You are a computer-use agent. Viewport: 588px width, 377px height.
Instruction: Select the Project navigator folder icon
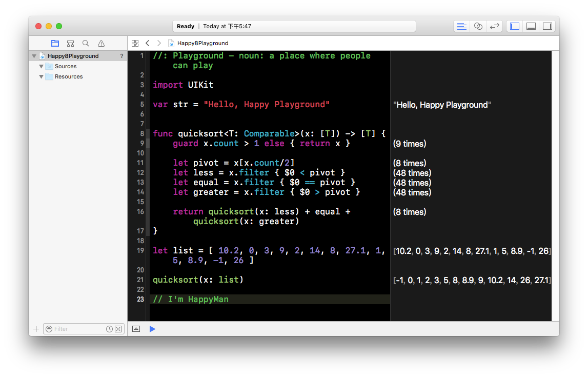tap(55, 43)
